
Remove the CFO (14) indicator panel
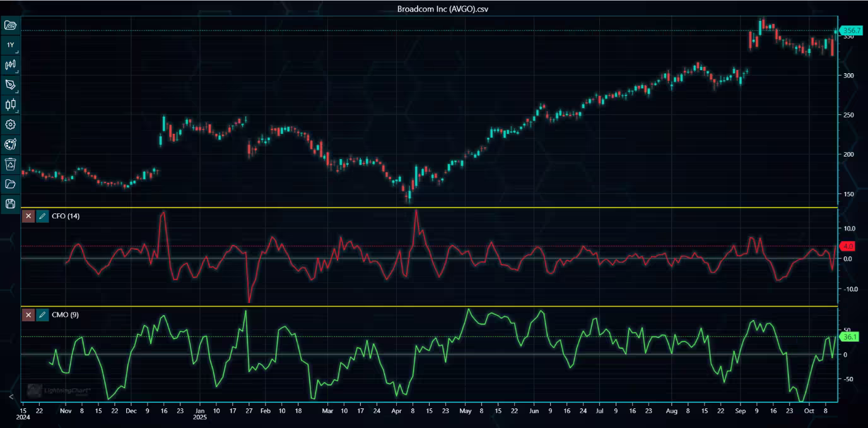click(x=28, y=216)
